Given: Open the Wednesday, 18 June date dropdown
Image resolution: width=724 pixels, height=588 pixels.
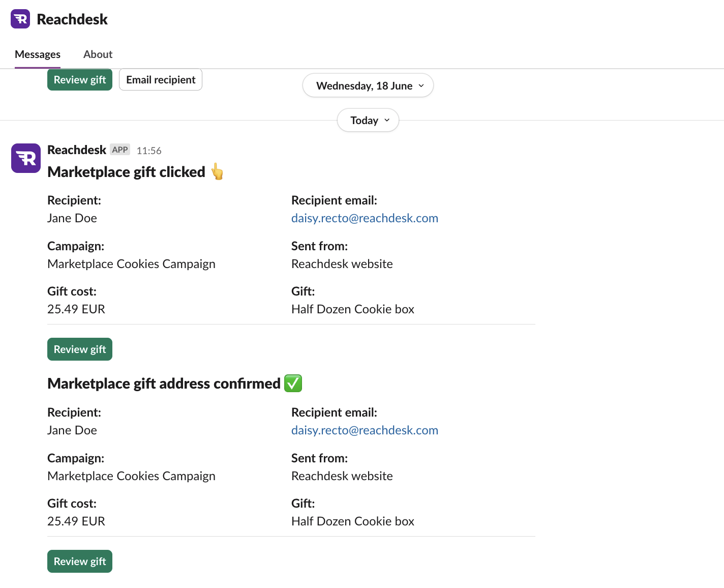Looking at the screenshot, I should tap(368, 85).
